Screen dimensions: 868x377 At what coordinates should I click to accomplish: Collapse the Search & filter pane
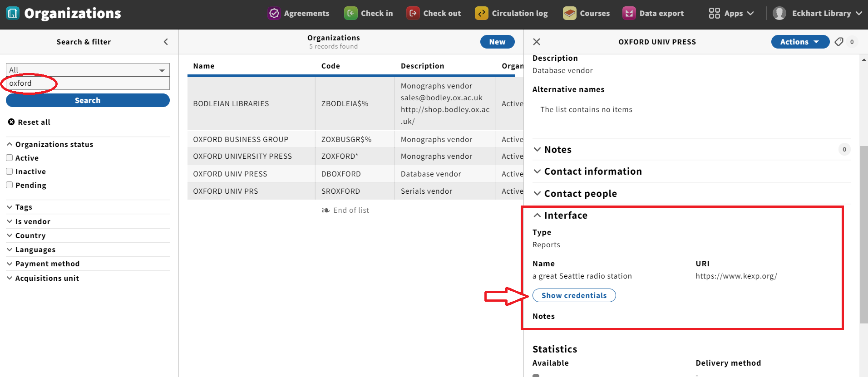(166, 42)
